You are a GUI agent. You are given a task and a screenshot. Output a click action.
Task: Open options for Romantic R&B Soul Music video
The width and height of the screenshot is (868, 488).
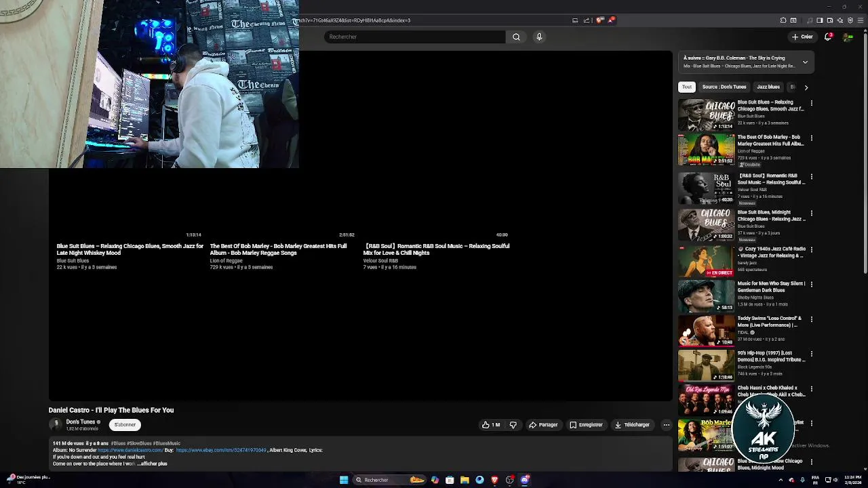tap(811, 177)
